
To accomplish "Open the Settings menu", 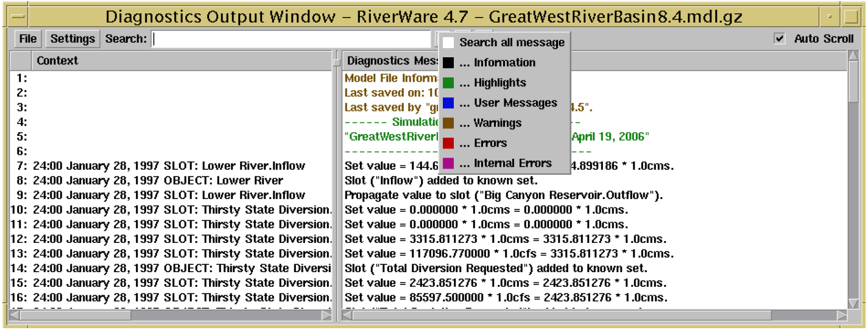I will [72, 39].
